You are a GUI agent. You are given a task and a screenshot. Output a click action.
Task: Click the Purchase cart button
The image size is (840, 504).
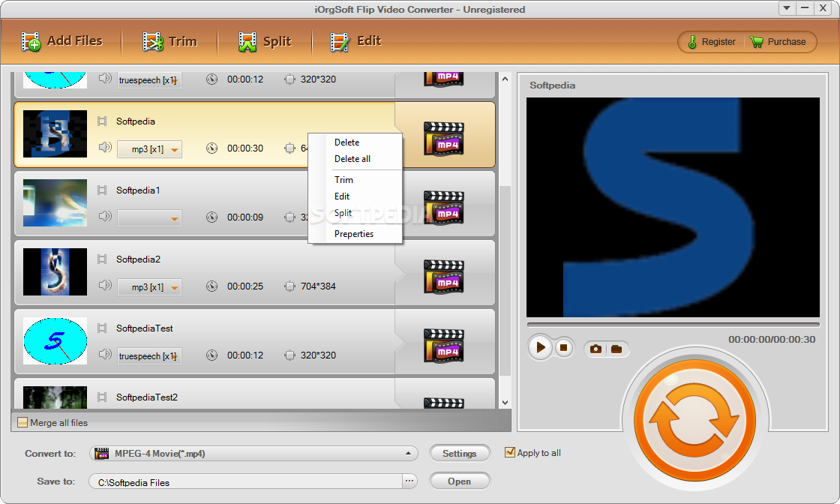778,42
